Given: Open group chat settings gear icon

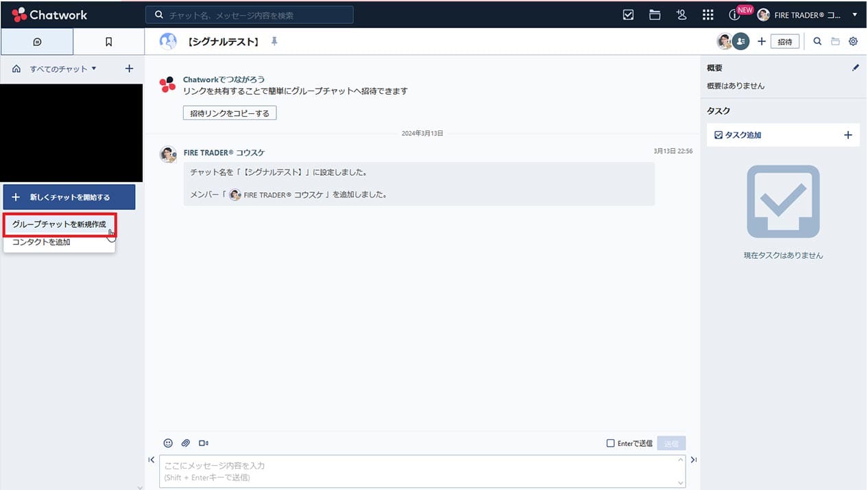Looking at the screenshot, I should pyautogui.click(x=853, y=41).
